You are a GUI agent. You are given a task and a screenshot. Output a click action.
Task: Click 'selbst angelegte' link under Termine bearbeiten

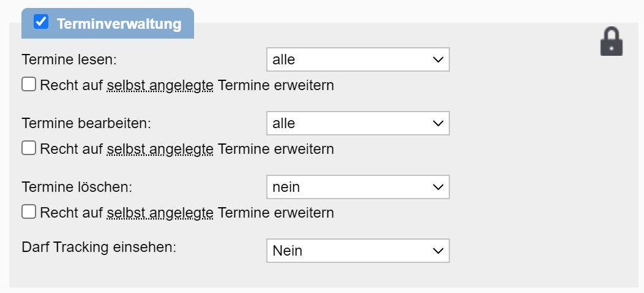click(160, 149)
